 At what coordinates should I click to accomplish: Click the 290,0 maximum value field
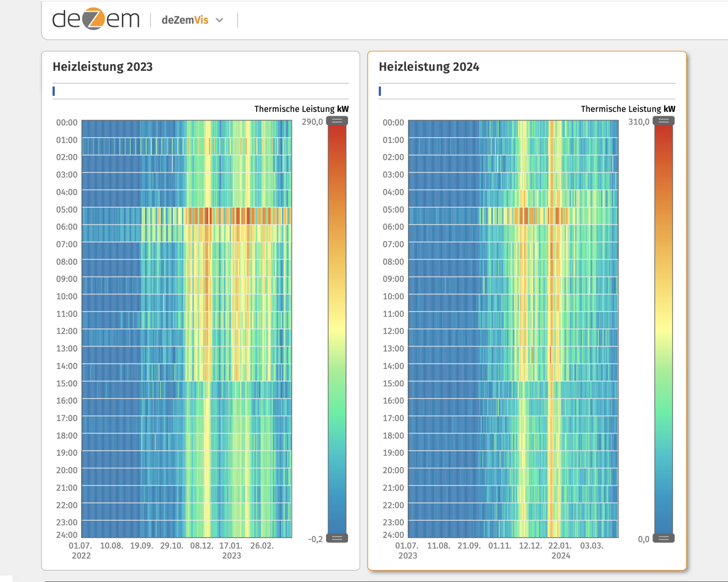312,122
